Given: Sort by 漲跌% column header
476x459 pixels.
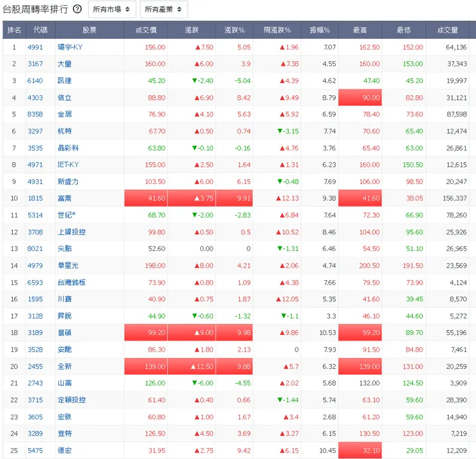Looking at the screenshot, I should point(234,30).
